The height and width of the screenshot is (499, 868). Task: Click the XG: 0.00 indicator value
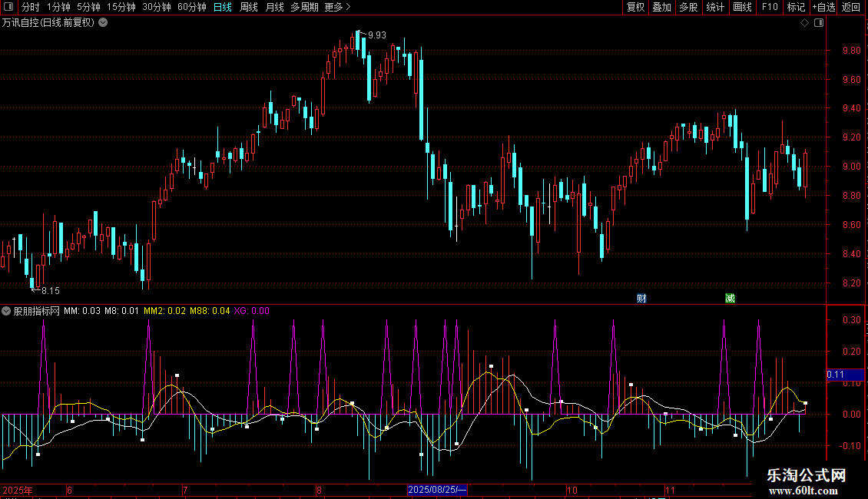click(252, 311)
